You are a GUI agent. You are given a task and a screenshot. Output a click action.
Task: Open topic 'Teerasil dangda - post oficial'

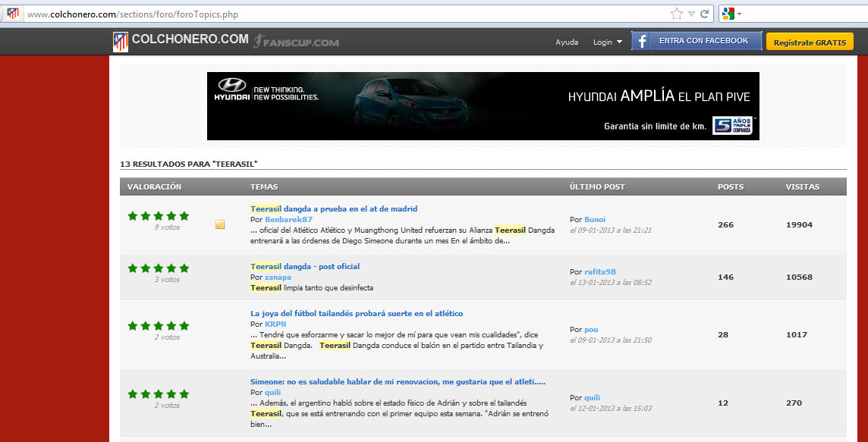point(305,267)
